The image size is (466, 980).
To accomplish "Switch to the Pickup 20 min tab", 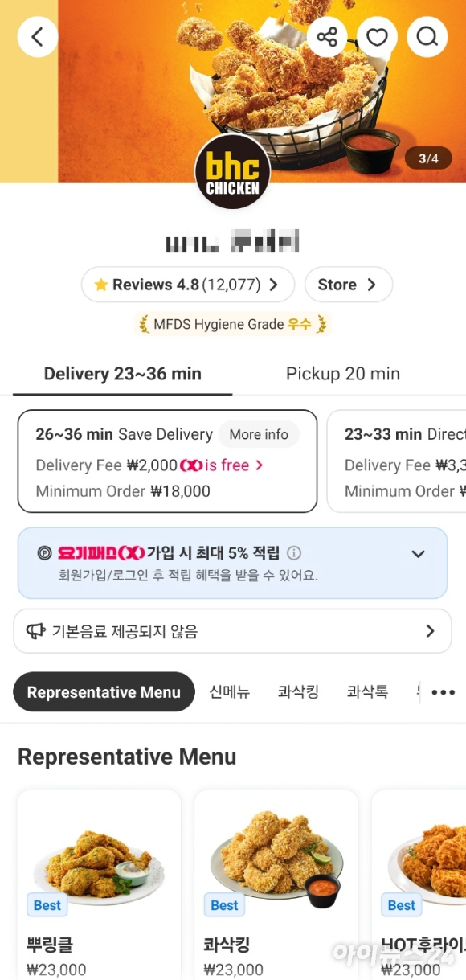I will 342,373.
